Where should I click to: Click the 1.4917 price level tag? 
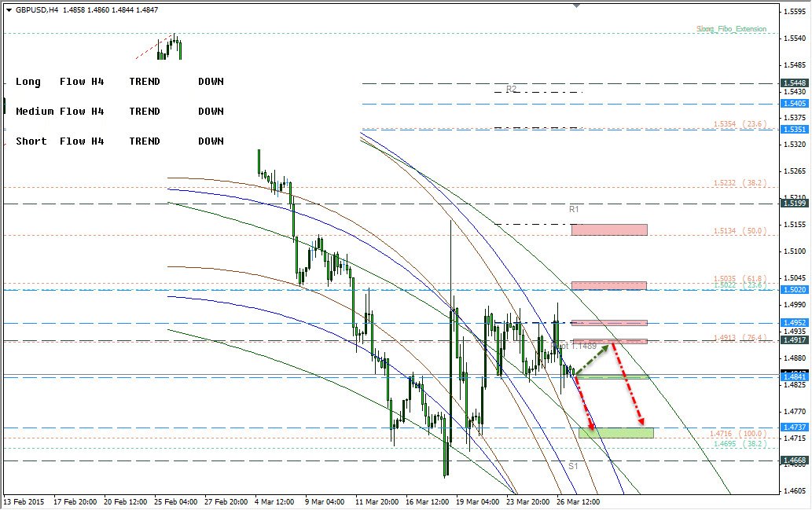point(795,340)
